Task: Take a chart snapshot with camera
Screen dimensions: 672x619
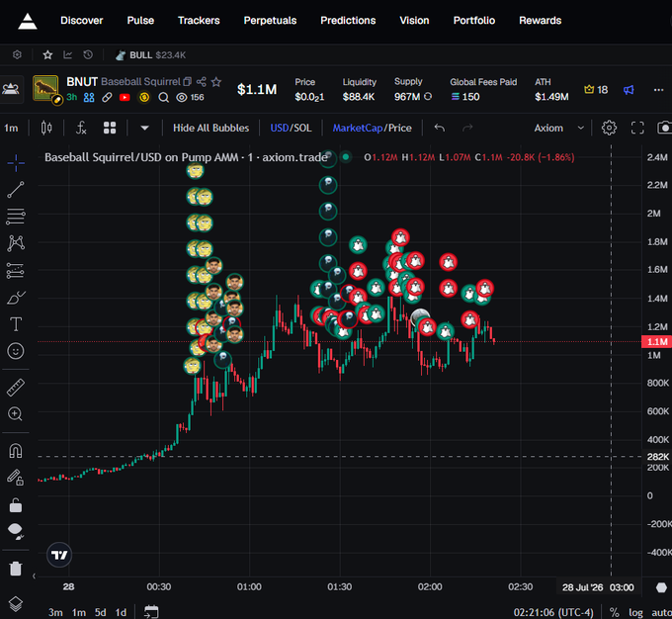Action: (664, 128)
